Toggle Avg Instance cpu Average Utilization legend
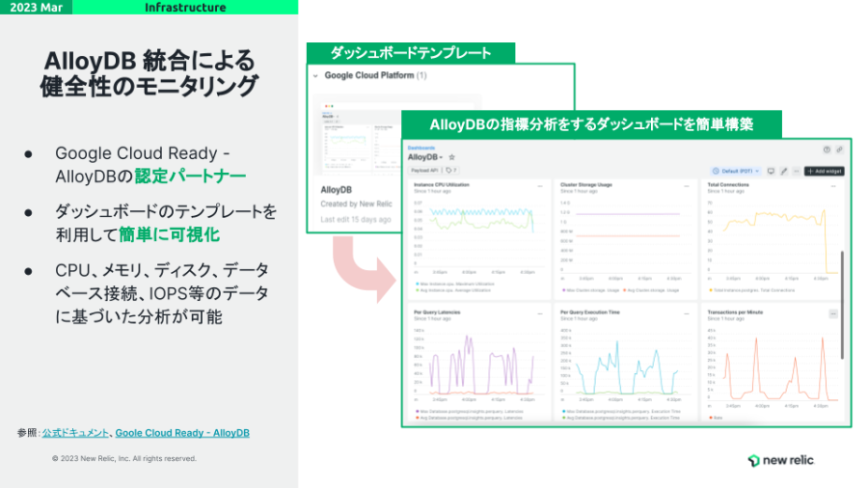The width and height of the screenshot is (868, 488). (453, 290)
